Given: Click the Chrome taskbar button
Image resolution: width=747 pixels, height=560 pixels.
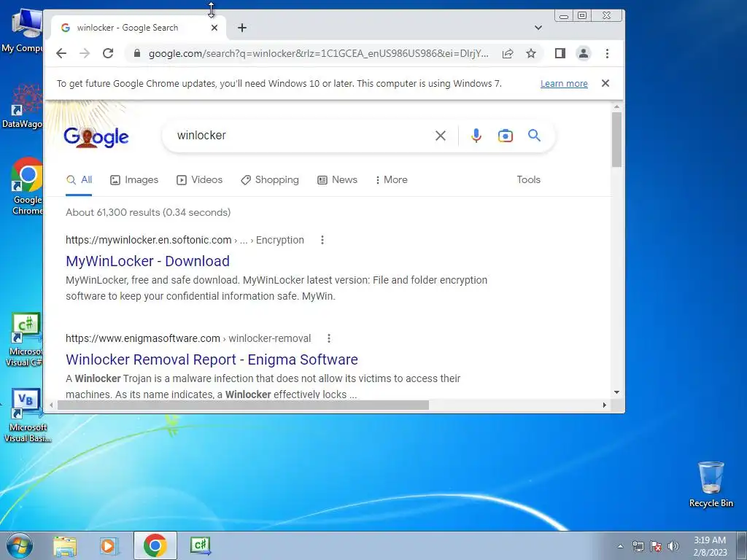Looking at the screenshot, I should point(155,545).
